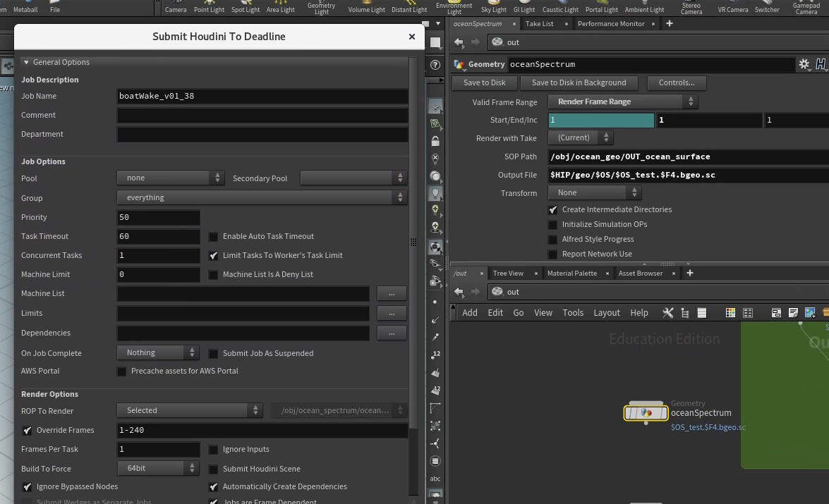Switch to the Performance Monitor tab
The height and width of the screenshot is (504, 829).
pos(611,24)
